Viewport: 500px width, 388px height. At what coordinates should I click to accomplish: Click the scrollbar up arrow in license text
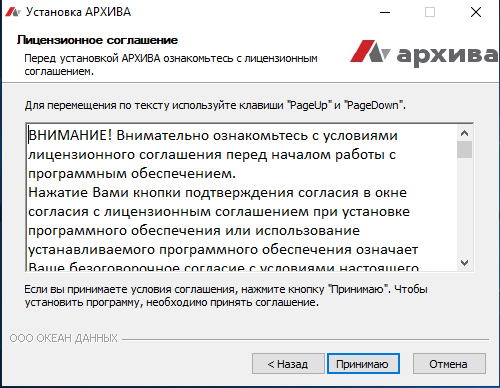pyautogui.click(x=464, y=133)
